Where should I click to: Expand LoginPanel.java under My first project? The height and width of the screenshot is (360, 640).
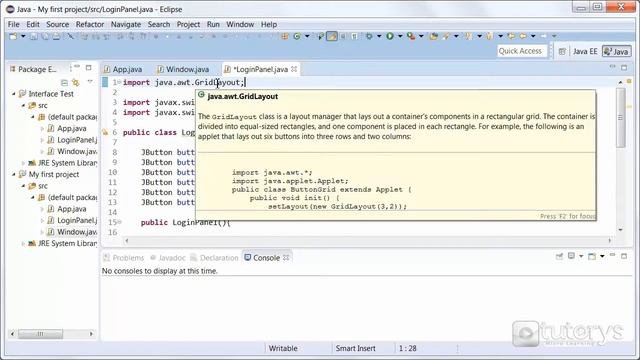click(x=42, y=220)
